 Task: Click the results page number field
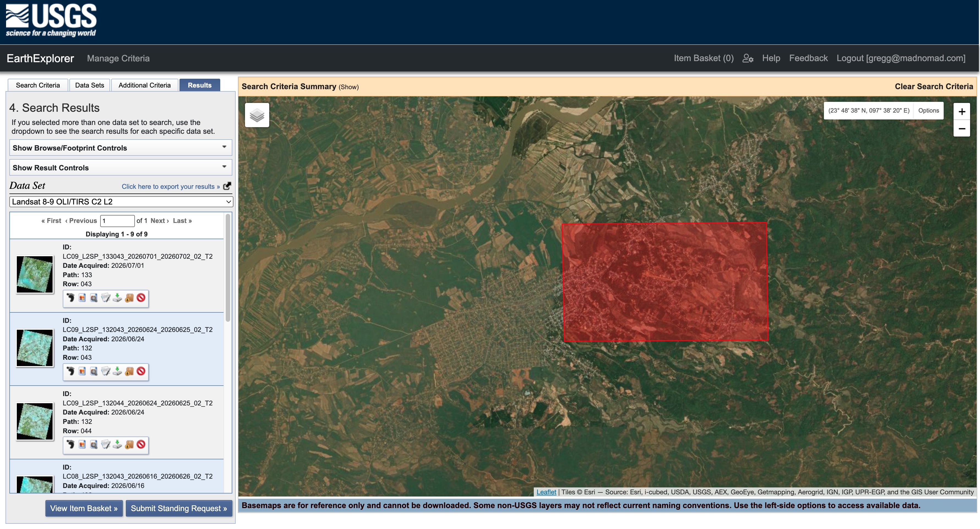click(x=117, y=220)
